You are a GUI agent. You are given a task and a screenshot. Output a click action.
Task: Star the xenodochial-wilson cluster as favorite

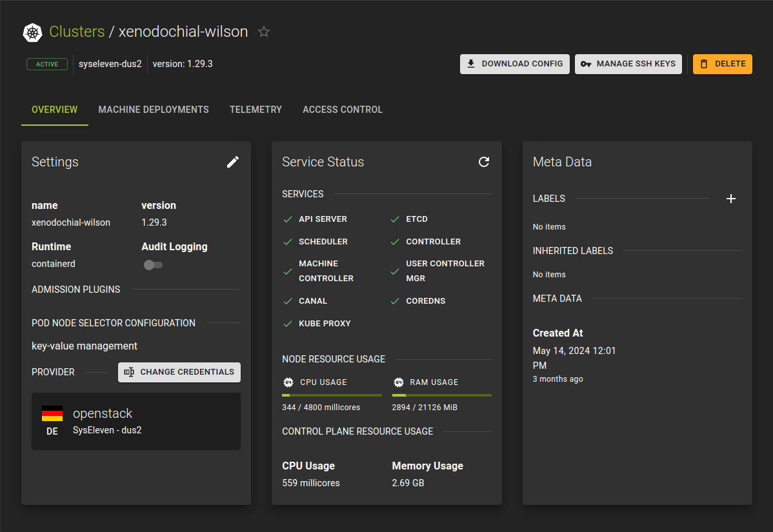click(x=264, y=32)
